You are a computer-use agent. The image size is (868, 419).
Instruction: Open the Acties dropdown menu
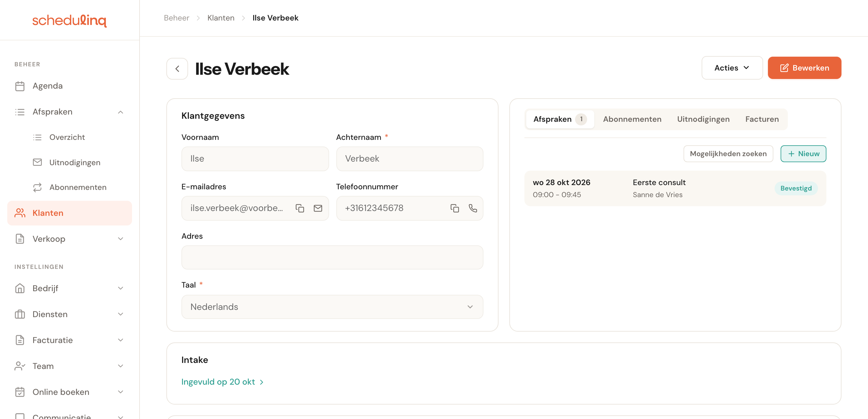pos(732,68)
